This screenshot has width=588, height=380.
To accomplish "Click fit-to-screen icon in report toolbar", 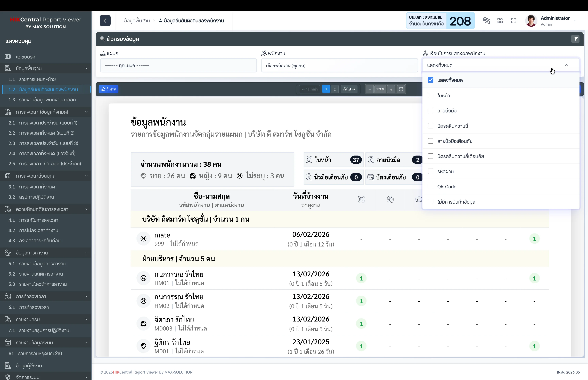I will click(x=401, y=89).
